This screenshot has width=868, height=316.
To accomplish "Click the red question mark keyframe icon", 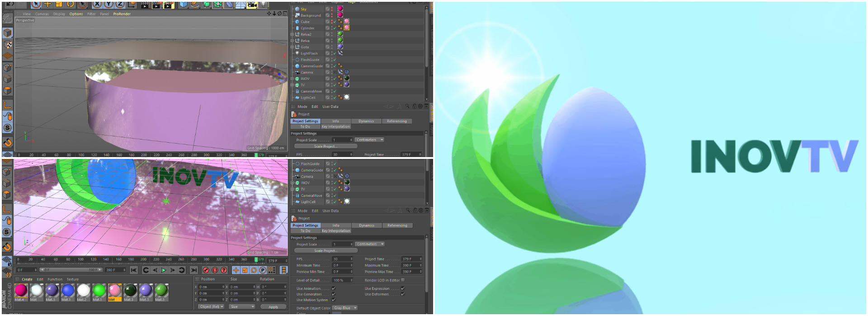I will click(x=224, y=270).
